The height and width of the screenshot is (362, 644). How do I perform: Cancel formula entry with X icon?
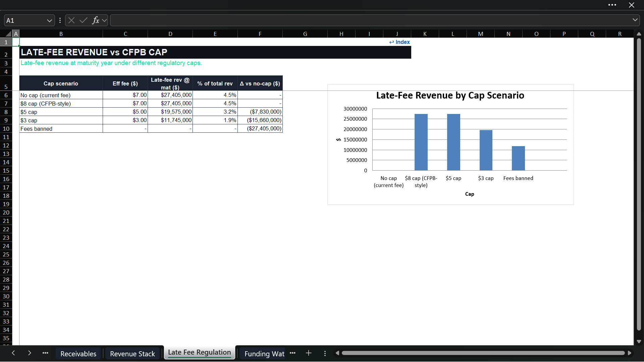pos(71,20)
